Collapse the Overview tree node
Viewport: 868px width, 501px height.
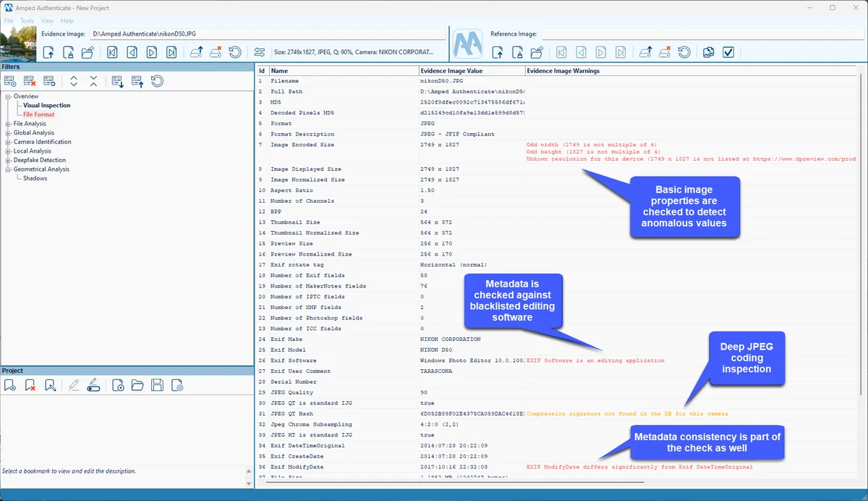coord(8,96)
